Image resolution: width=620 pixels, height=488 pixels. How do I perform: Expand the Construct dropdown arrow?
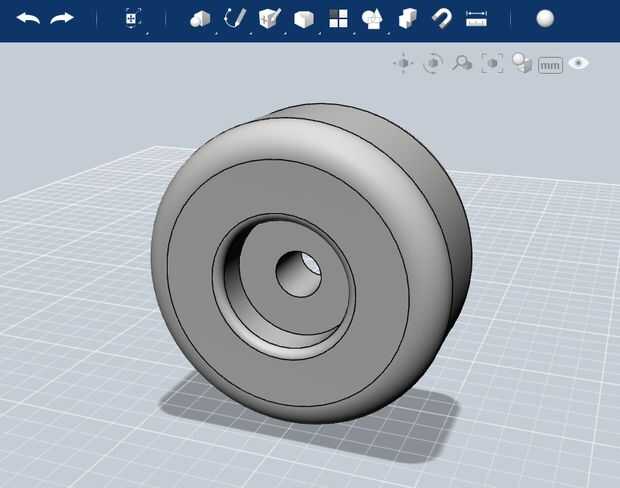(285, 34)
